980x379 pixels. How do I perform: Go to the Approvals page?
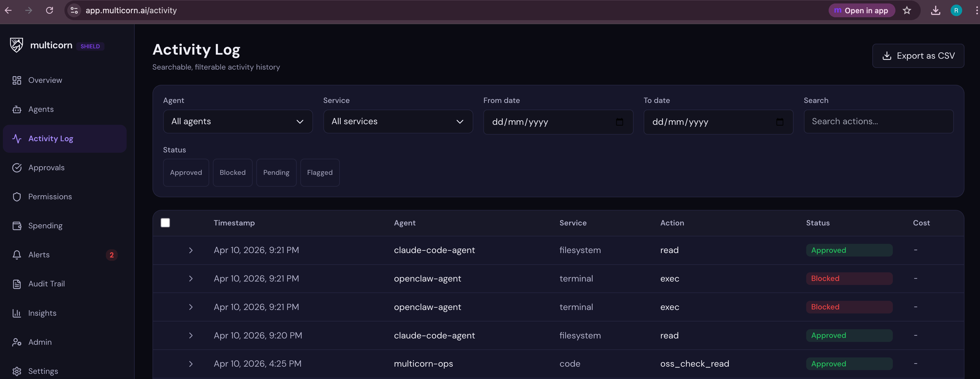(x=46, y=168)
